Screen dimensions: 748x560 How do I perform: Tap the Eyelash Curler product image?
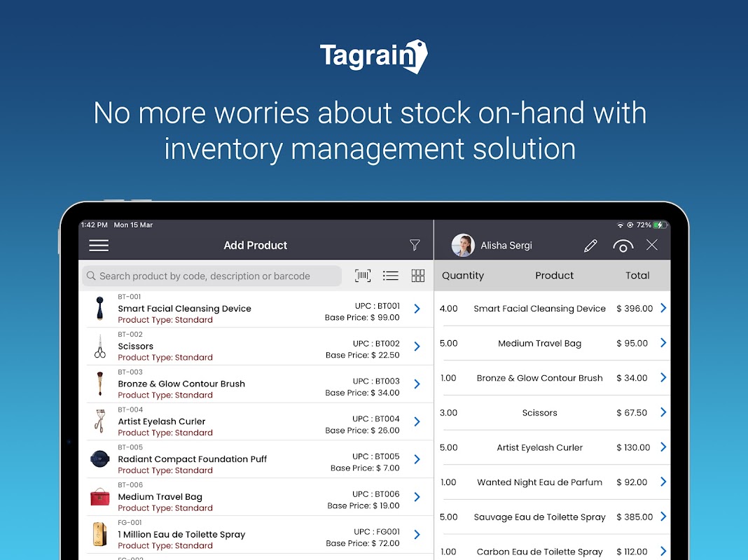(x=99, y=421)
